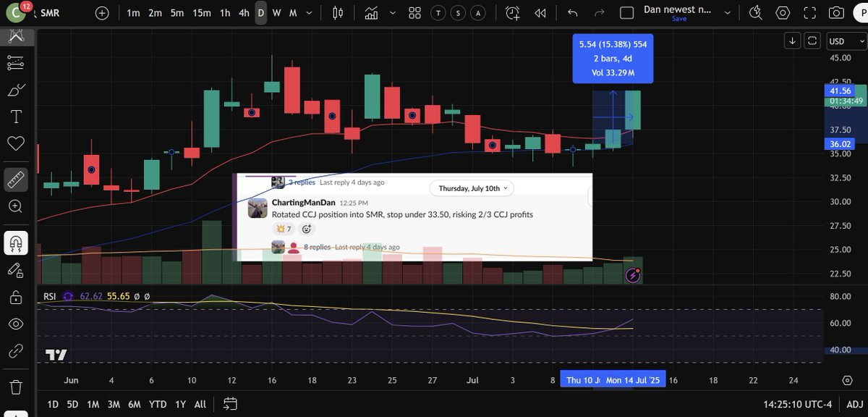Toggle stay in drawing mode pencil-lock
This screenshot has height=417, width=868.
coord(16,269)
